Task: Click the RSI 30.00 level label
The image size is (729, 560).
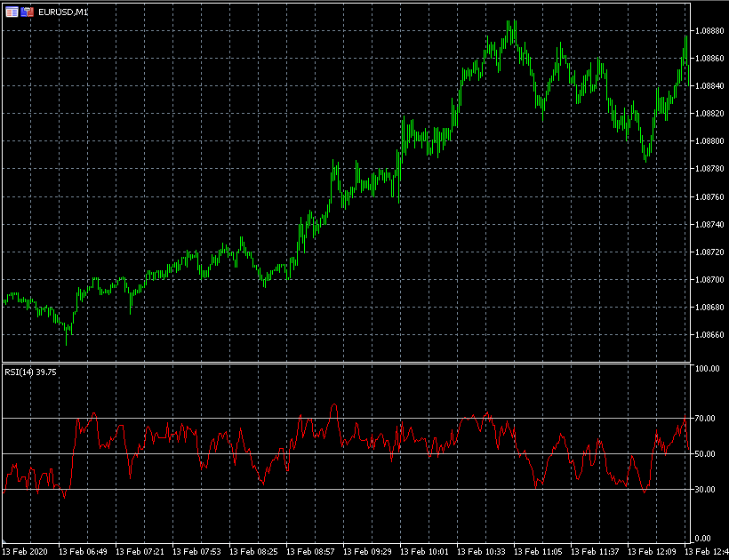Action: click(x=705, y=490)
